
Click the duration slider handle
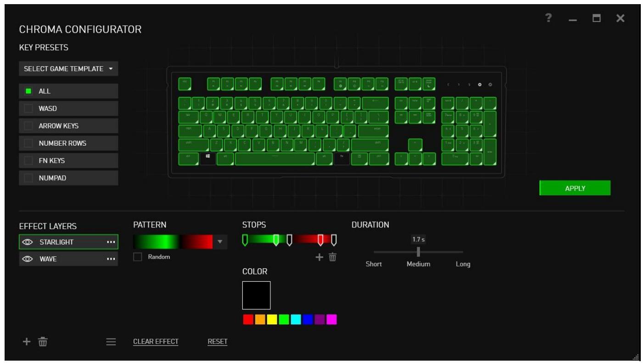[418, 252]
